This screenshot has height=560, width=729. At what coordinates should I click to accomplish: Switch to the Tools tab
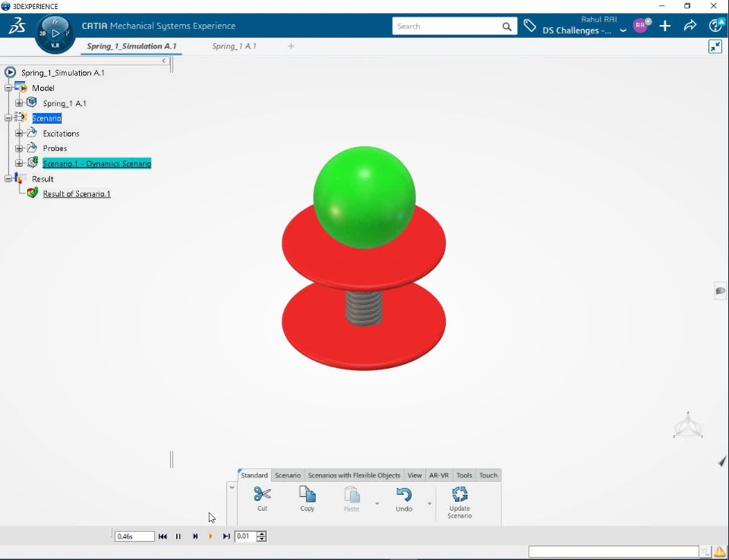(x=463, y=475)
